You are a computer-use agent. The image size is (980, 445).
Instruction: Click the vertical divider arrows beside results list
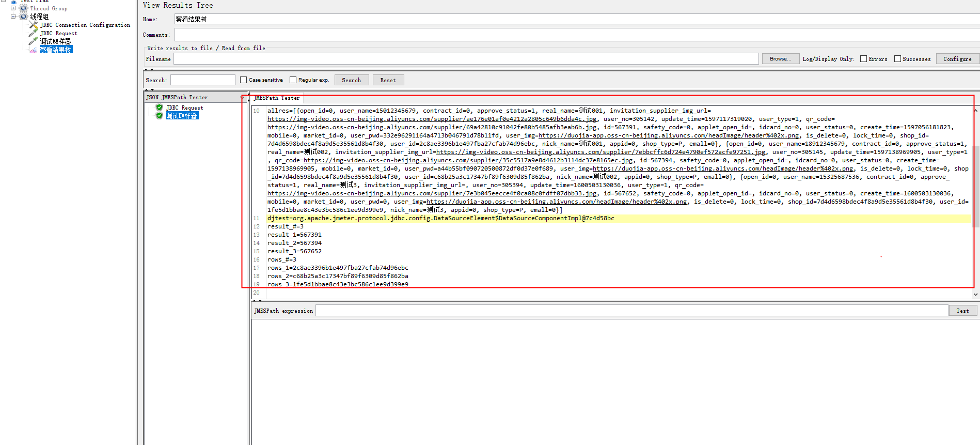point(248,97)
